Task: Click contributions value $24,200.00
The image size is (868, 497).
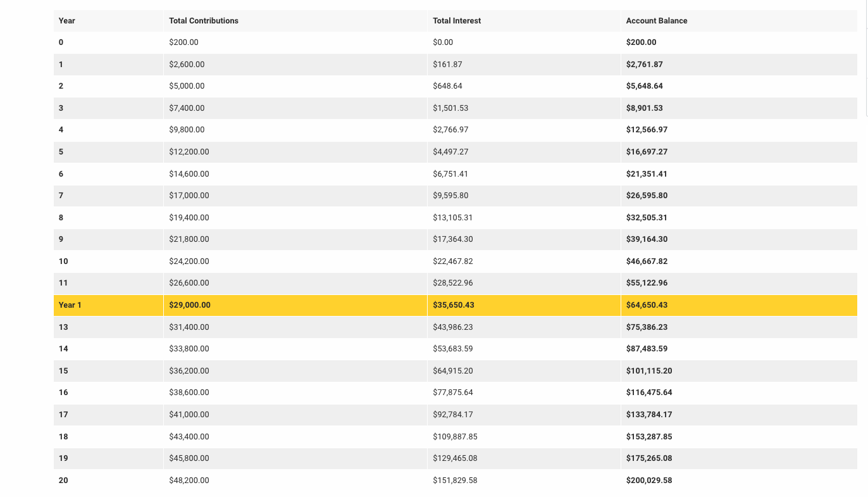Action: click(x=189, y=261)
